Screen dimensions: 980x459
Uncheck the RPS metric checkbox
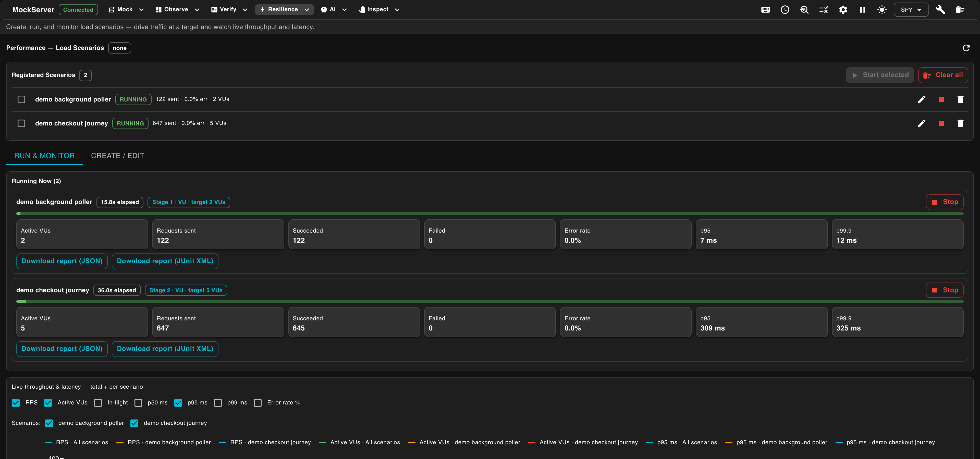[16, 403]
